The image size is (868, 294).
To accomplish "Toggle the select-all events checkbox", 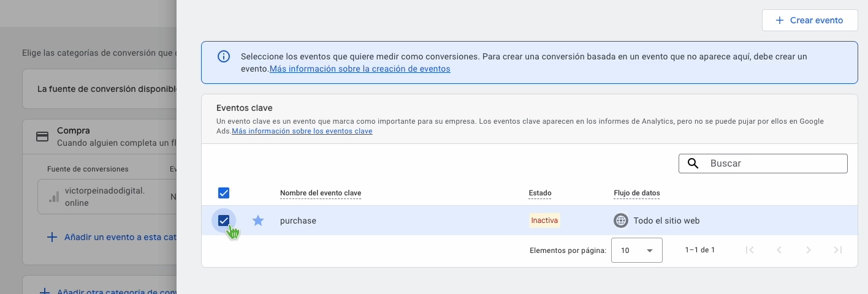I will point(224,194).
